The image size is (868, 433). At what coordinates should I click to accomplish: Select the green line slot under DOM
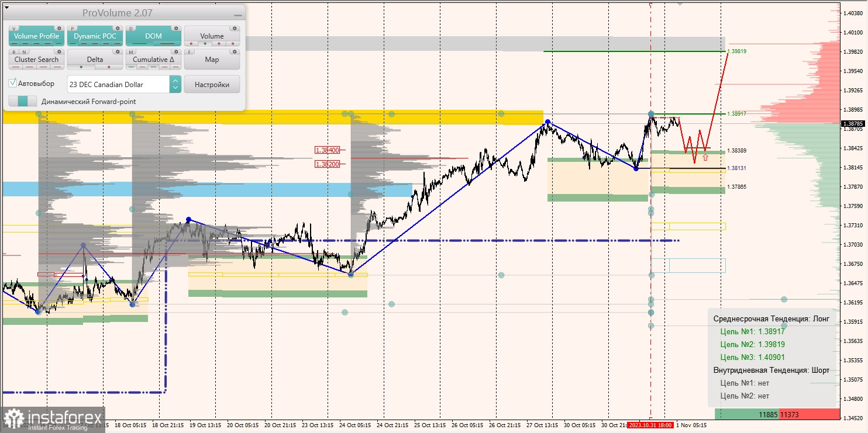(x=140, y=44)
